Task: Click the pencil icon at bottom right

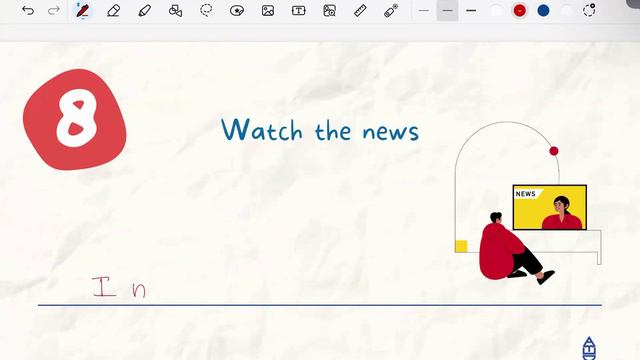Action: tap(589, 348)
